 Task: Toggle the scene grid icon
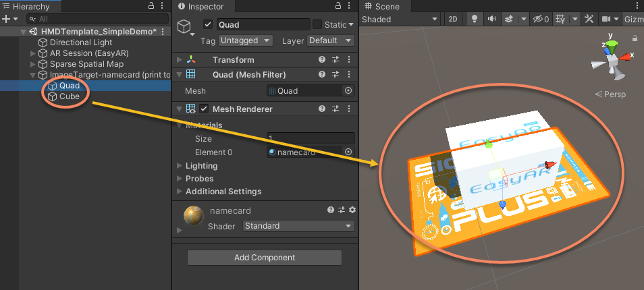(x=560, y=19)
